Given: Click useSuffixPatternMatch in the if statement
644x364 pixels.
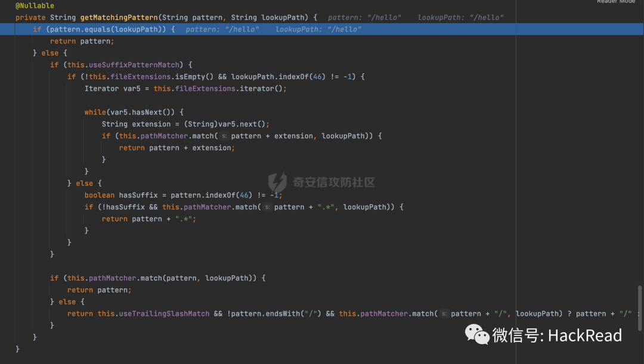Looking at the screenshot, I should (x=134, y=65).
